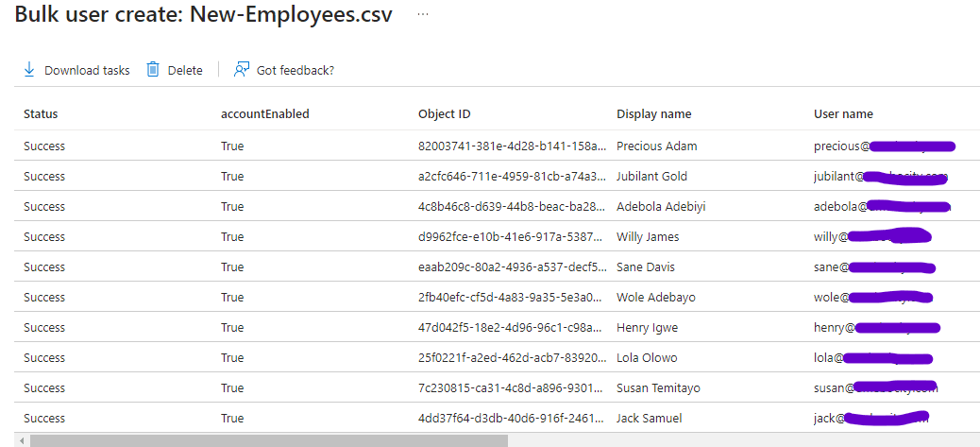Click the Download tasks button label

87,71
